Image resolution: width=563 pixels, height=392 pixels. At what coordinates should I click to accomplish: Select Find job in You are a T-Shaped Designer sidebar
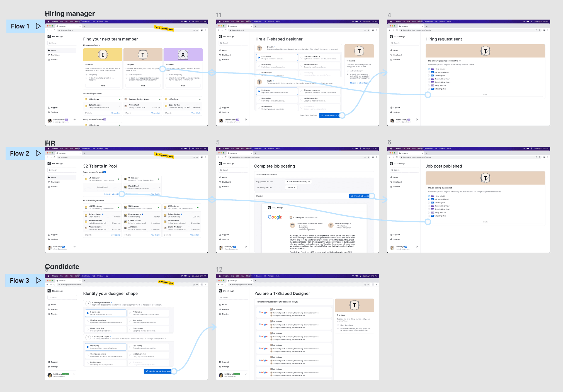(x=225, y=309)
